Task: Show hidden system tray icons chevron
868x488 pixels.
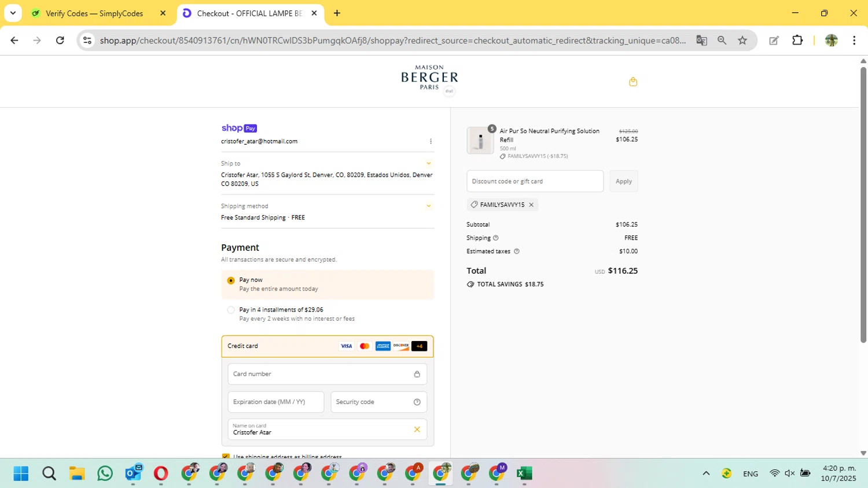Action: [x=706, y=474]
